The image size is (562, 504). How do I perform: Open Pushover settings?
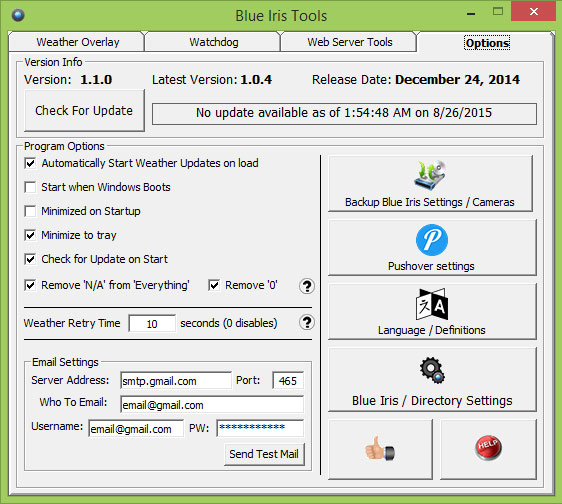click(x=432, y=247)
